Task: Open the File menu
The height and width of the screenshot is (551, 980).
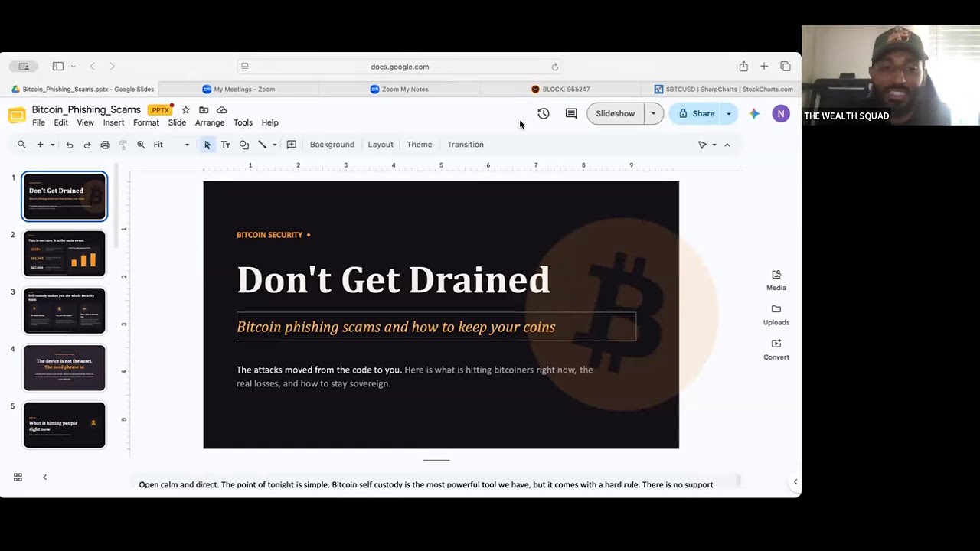Action: (x=38, y=122)
